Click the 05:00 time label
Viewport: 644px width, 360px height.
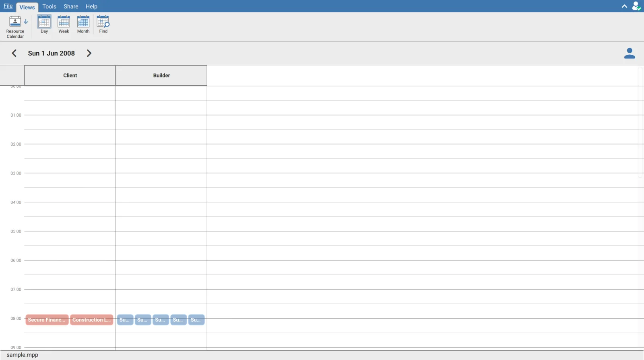coord(16,231)
